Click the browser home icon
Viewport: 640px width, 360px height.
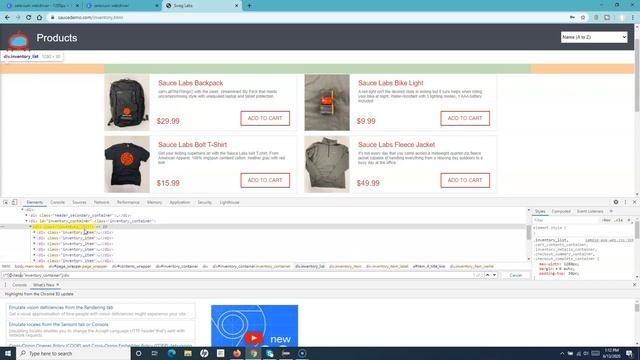point(39,18)
